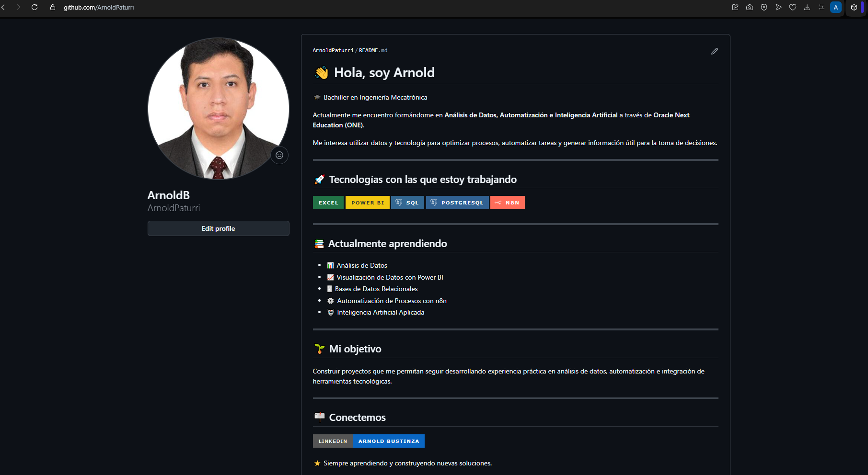Click the 'Análisis de Datos' list item
The height and width of the screenshot is (475, 868).
362,265
